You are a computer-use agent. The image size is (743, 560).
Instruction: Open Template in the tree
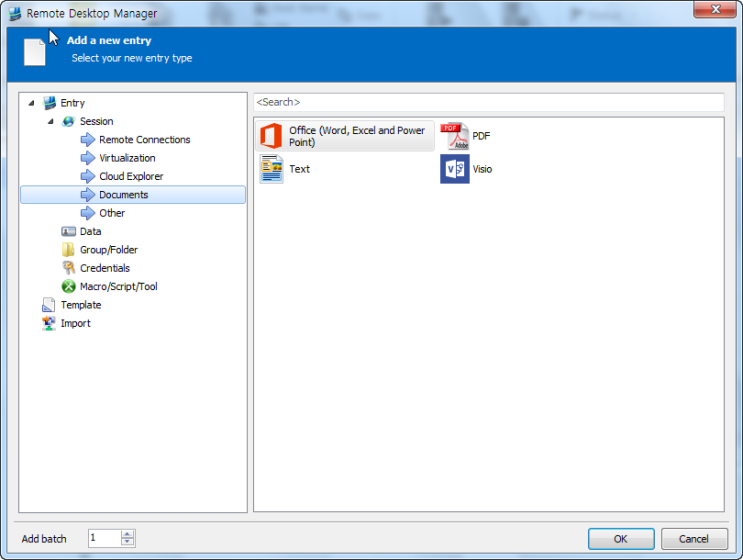point(81,305)
